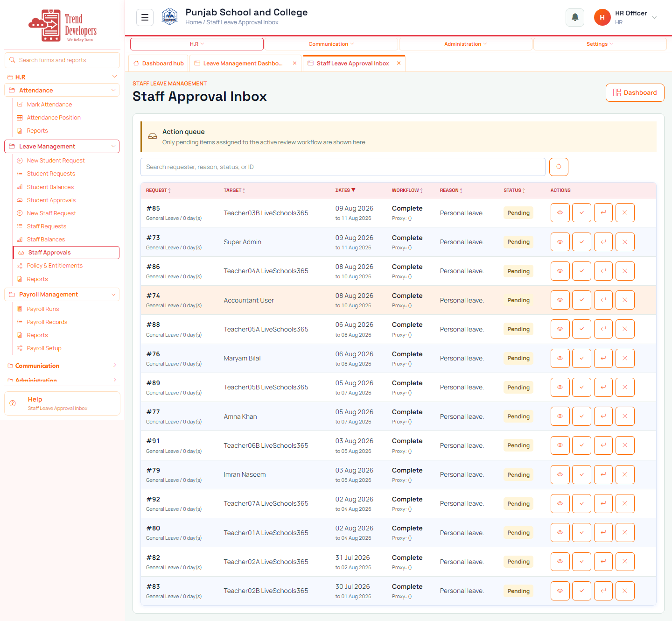Open the hamburger menu toggle

coord(145,17)
